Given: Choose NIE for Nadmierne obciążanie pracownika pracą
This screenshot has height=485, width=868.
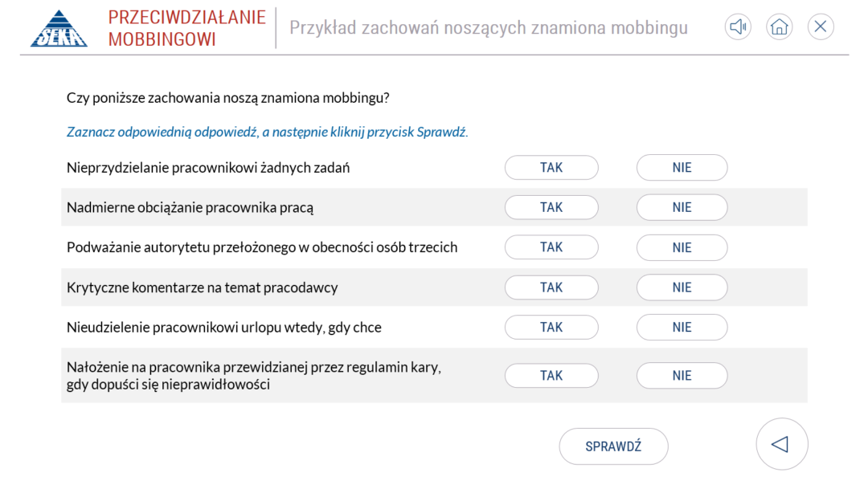Looking at the screenshot, I should tap(682, 207).
